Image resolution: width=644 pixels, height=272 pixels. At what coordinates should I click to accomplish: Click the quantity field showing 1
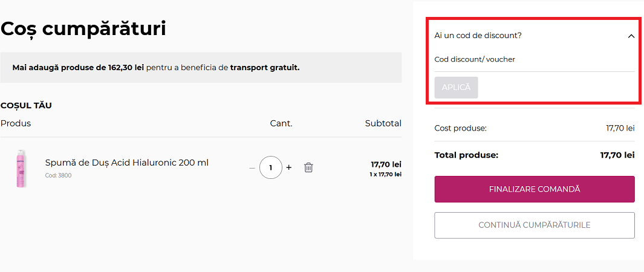click(271, 167)
